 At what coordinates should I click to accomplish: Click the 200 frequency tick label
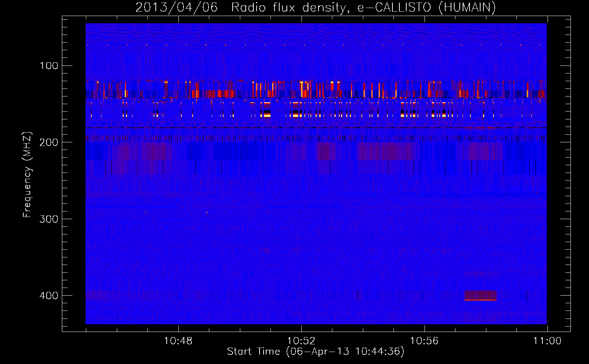click(x=49, y=142)
